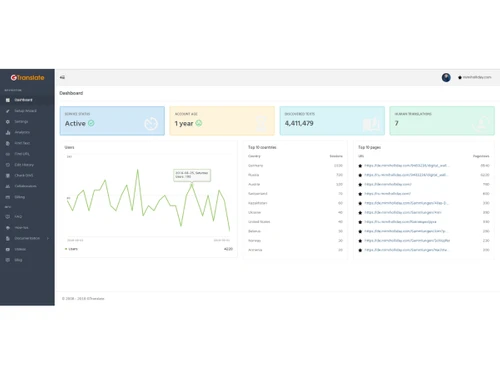Click the Kazakhstan country row
Image resolution: width=500 pixels, height=375 pixels.
[295, 203]
